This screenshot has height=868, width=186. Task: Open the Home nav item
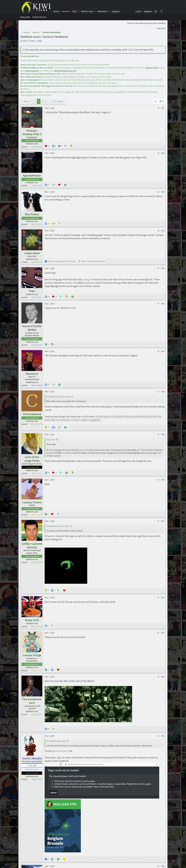coord(56,11)
